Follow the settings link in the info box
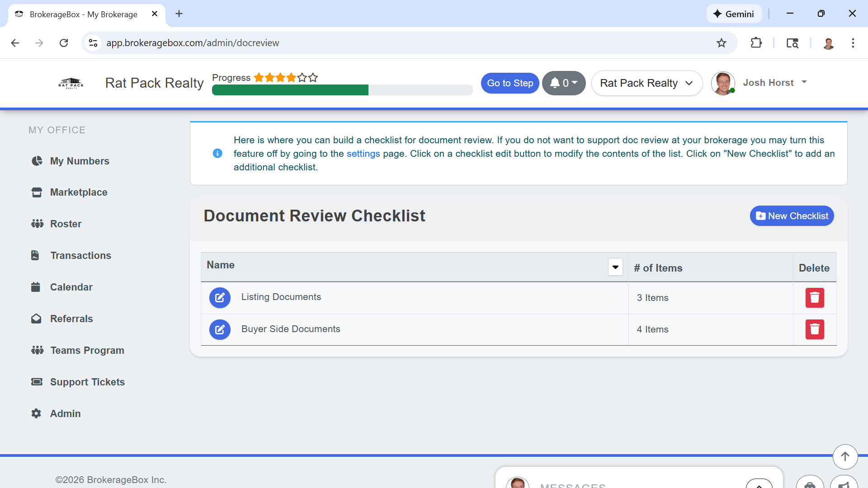Viewport: 868px width, 488px height. click(x=363, y=154)
